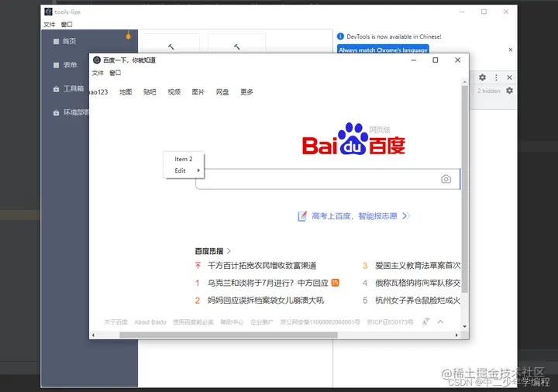Click the second hammer card in tools-lize
Viewport: 558px width, 392px height.
pyautogui.click(x=236, y=43)
